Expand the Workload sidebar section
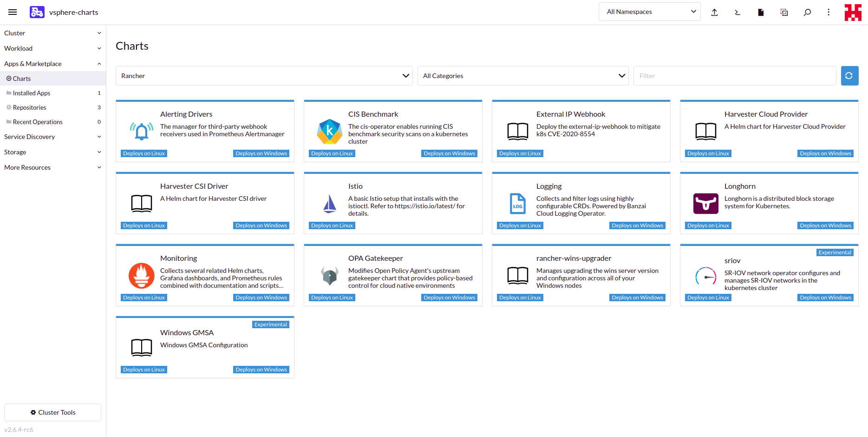 click(53, 48)
